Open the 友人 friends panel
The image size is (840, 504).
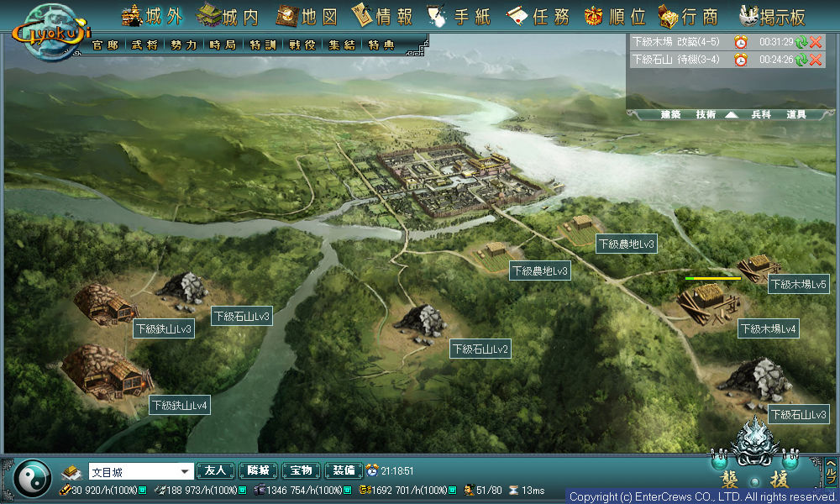[x=215, y=470]
